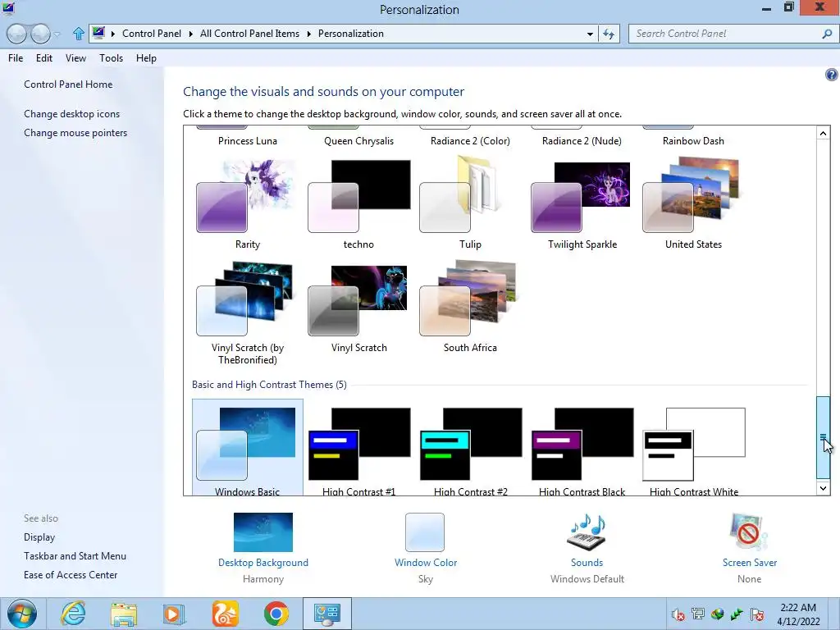
Task: Select the Rarity theme
Action: pyautogui.click(x=247, y=205)
